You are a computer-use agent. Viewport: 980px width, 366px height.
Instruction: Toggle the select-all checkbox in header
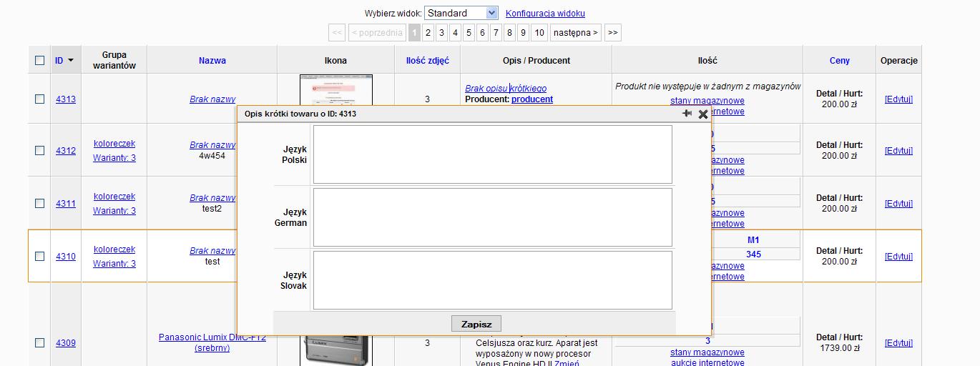(x=40, y=61)
